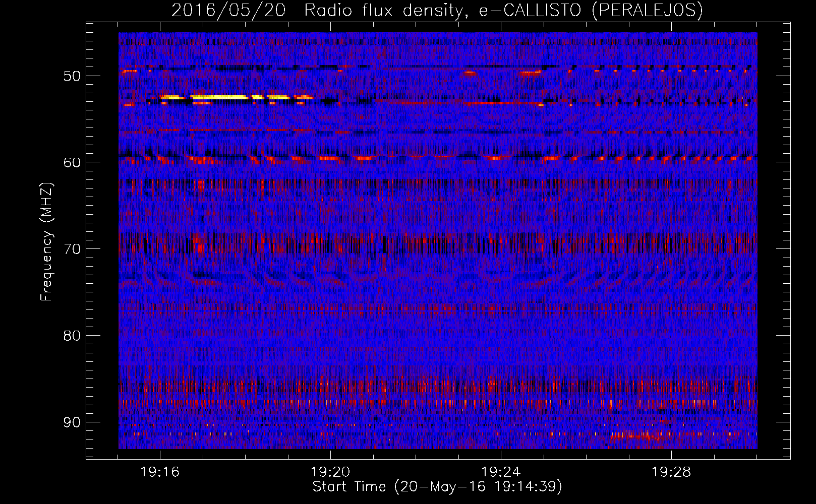Click the 70 frequency tick label
816x504 pixels.
72,249
